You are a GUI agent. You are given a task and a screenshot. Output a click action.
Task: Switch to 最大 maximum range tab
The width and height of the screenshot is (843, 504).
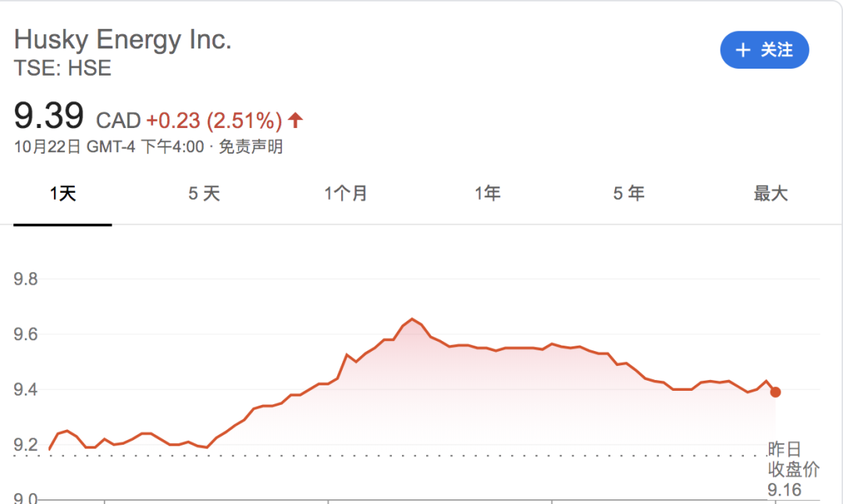[770, 193]
